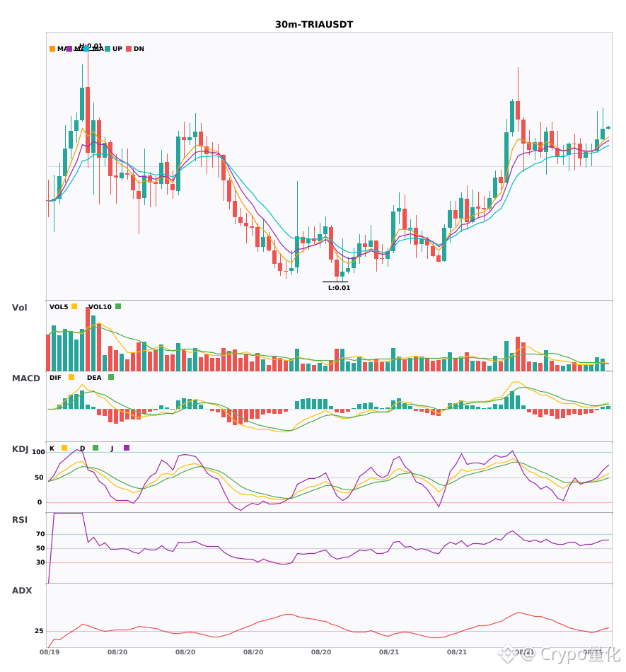
Task: Click the yellow DIF legend swatch
Action: coord(71,377)
